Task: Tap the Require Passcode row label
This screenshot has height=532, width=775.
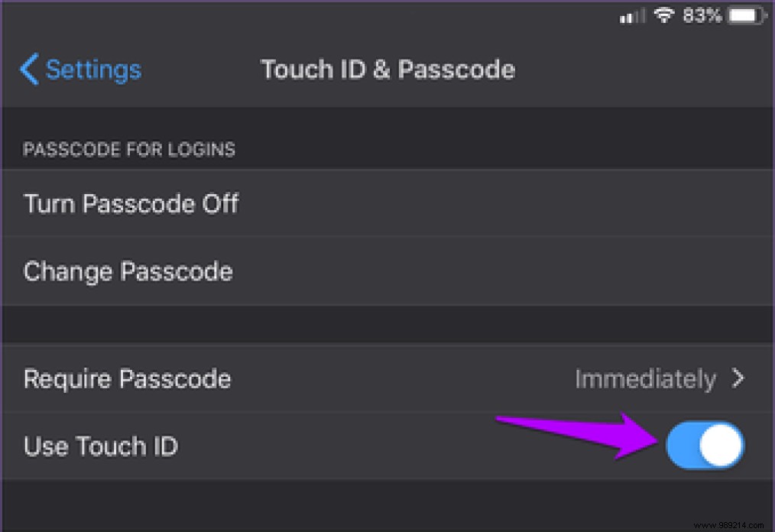Action: click(x=127, y=378)
